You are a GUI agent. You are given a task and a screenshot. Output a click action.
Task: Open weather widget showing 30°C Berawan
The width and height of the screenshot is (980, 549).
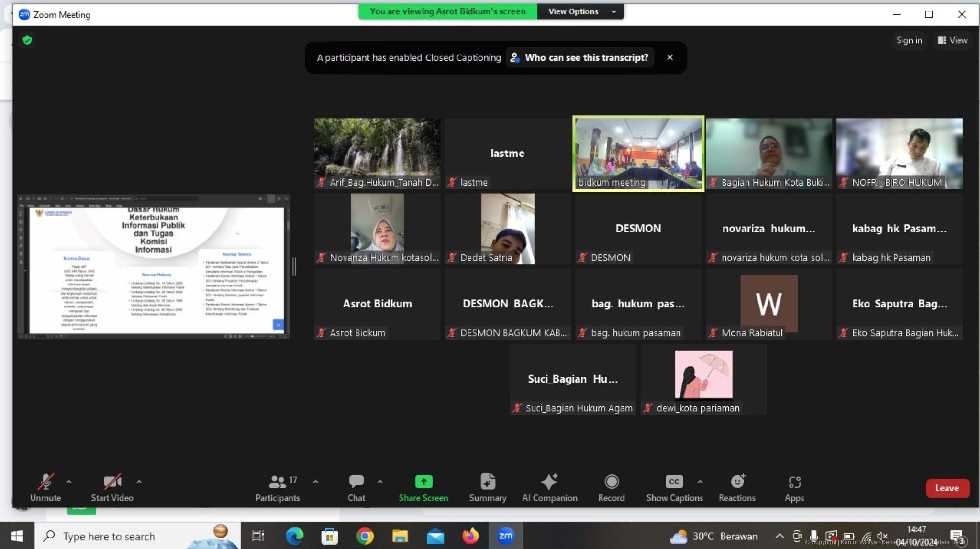tap(713, 536)
